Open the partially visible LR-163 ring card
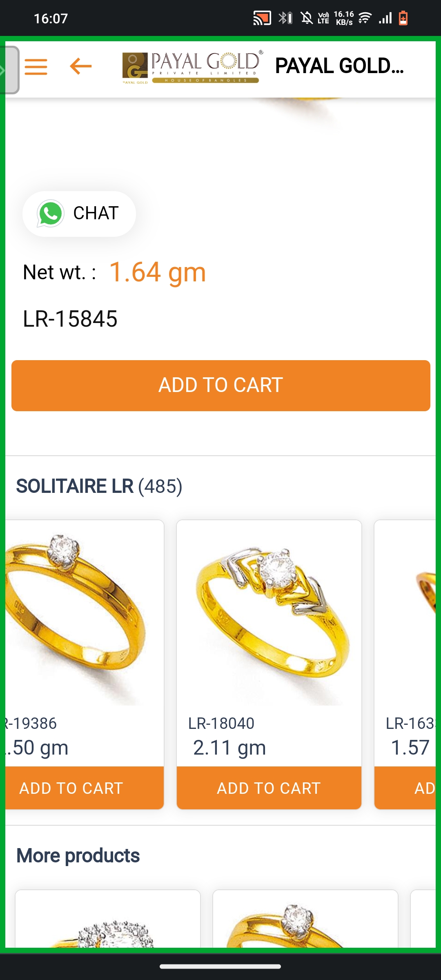 [405, 664]
